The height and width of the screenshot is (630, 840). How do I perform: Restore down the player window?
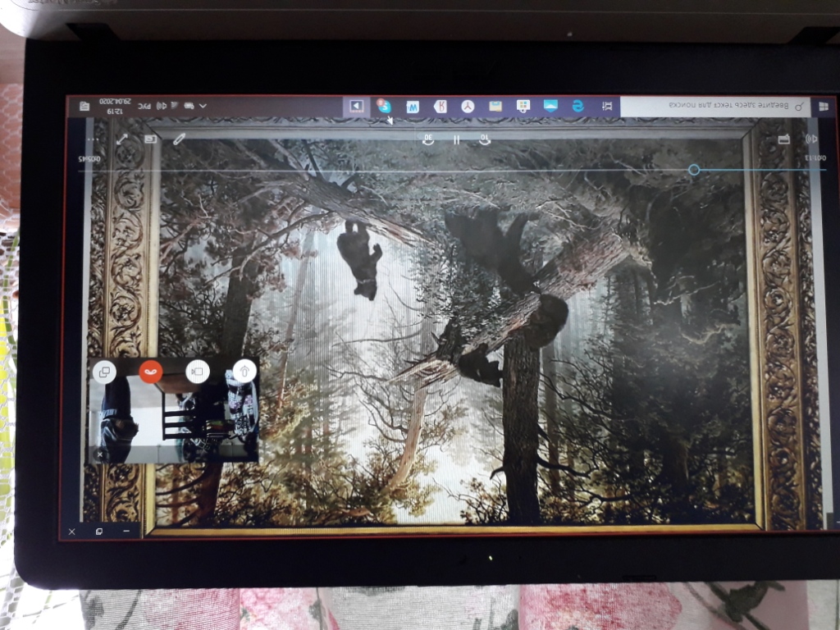click(99, 532)
